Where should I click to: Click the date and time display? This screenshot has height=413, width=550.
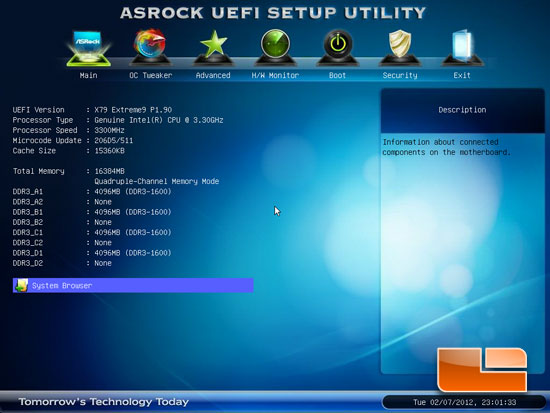pos(464,402)
